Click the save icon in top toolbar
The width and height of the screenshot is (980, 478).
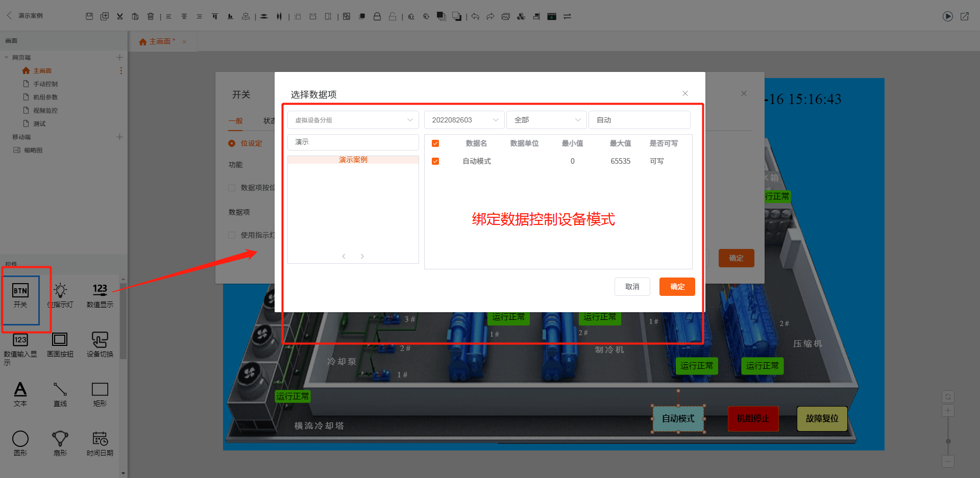click(89, 16)
